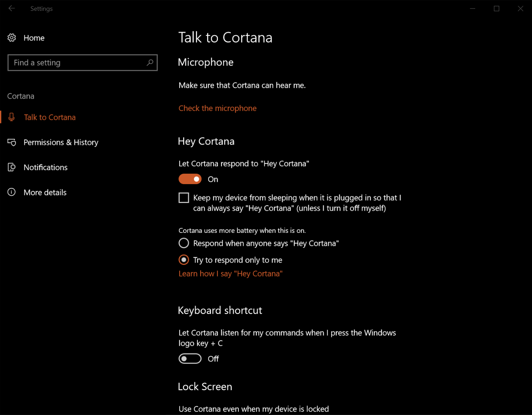Screen dimensions: 532x415
Task: Click text Make sure that Cortana can hear me
Action: [x=242, y=85]
